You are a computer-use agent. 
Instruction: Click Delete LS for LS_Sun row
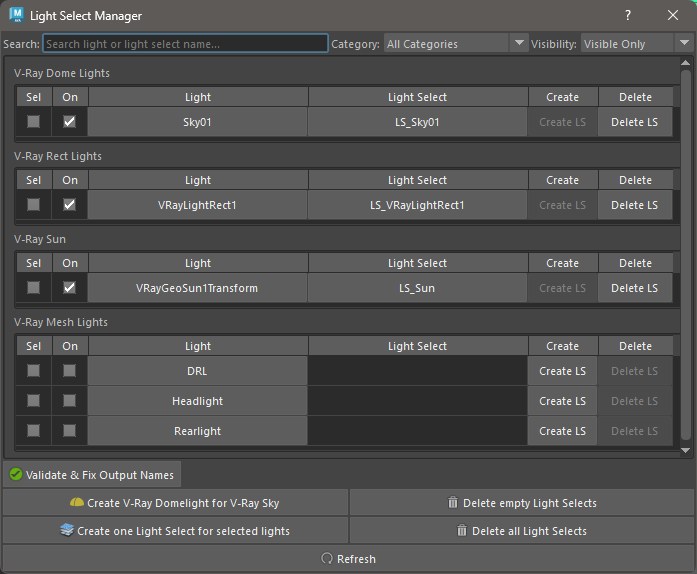point(634,288)
